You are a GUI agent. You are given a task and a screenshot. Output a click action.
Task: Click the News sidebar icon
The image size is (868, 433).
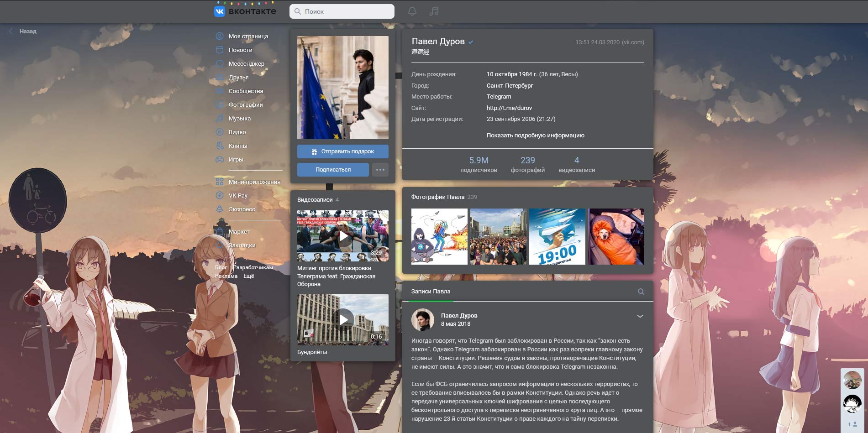220,50
